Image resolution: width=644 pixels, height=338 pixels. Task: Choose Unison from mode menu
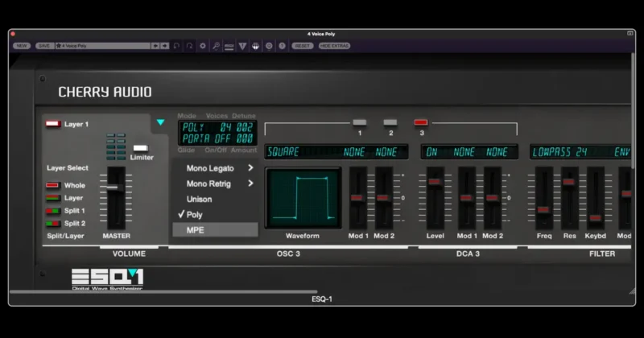215,200
